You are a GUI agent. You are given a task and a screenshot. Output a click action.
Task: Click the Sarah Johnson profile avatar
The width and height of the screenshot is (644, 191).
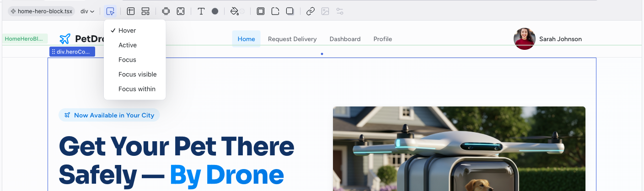(x=524, y=39)
